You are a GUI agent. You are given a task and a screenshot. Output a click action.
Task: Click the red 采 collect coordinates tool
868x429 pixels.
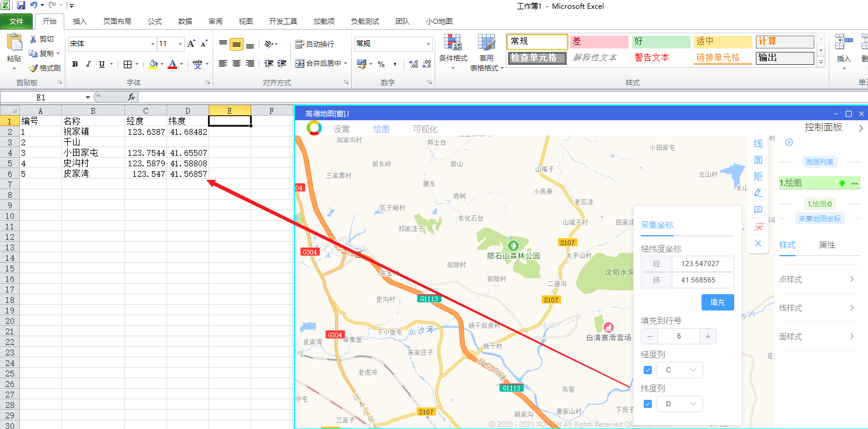pyautogui.click(x=759, y=226)
